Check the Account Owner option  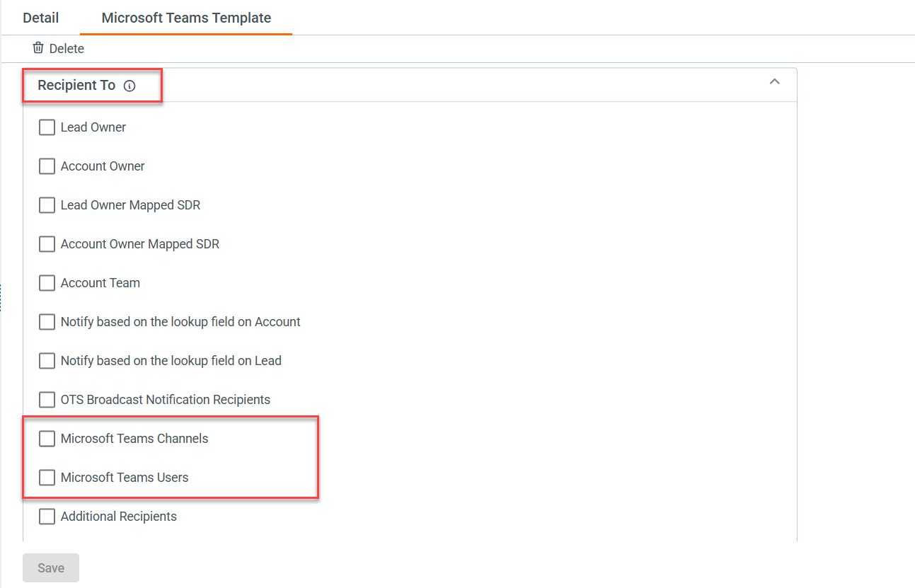47,166
